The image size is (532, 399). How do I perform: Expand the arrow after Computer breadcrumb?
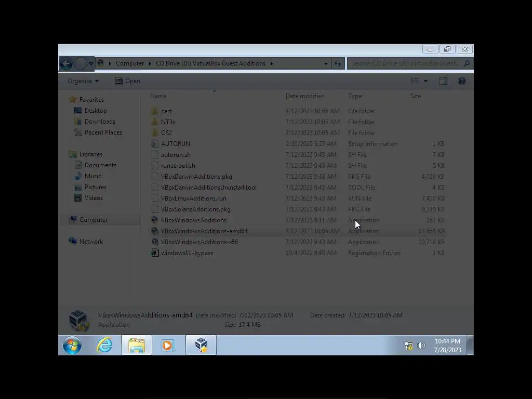point(150,63)
